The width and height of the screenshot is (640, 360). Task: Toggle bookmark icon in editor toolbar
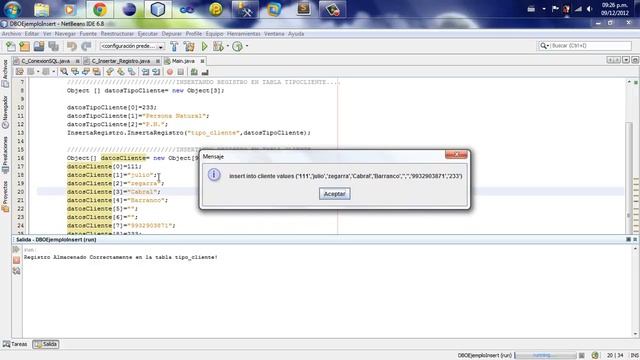(131, 72)
